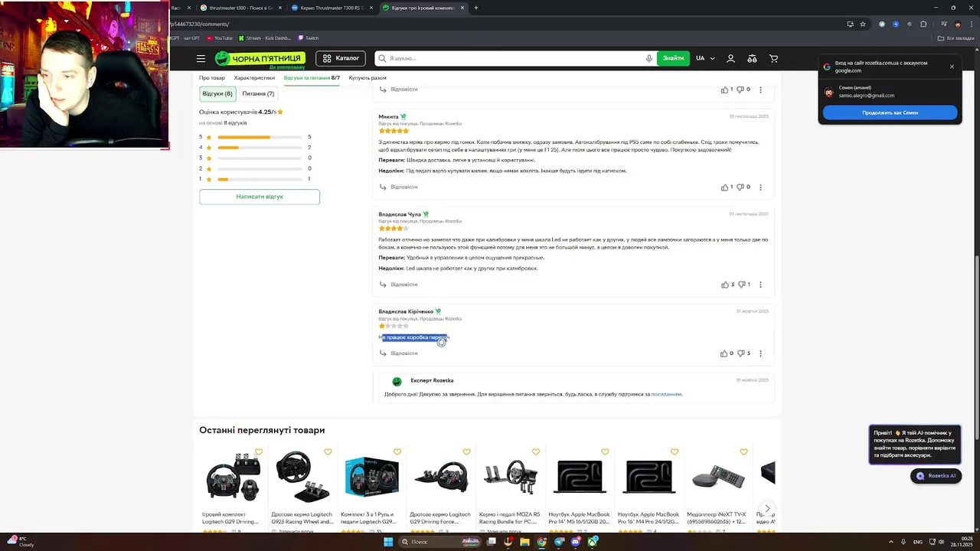Open the UA language dropdown
This screenshot has width=980, height=551.
coord(705,58)
